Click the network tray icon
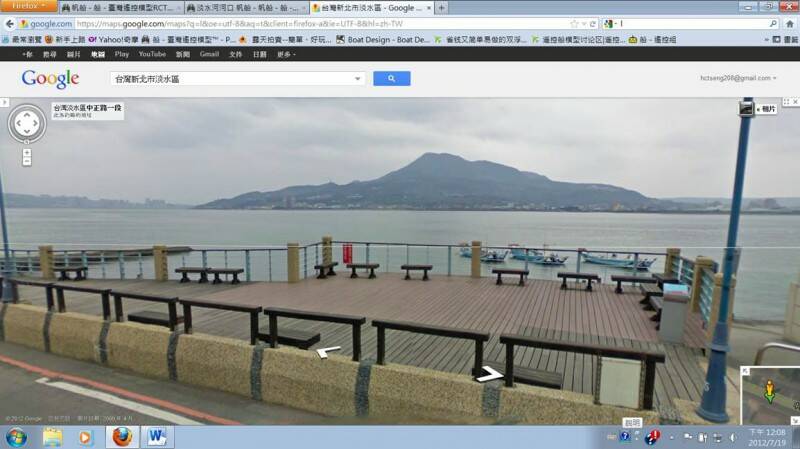This screenshot has width=800, height=449. [717, 437]
